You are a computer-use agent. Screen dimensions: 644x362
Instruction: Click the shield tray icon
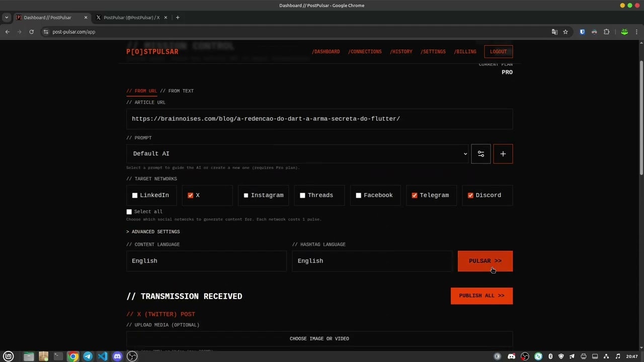tap(561, 356)
